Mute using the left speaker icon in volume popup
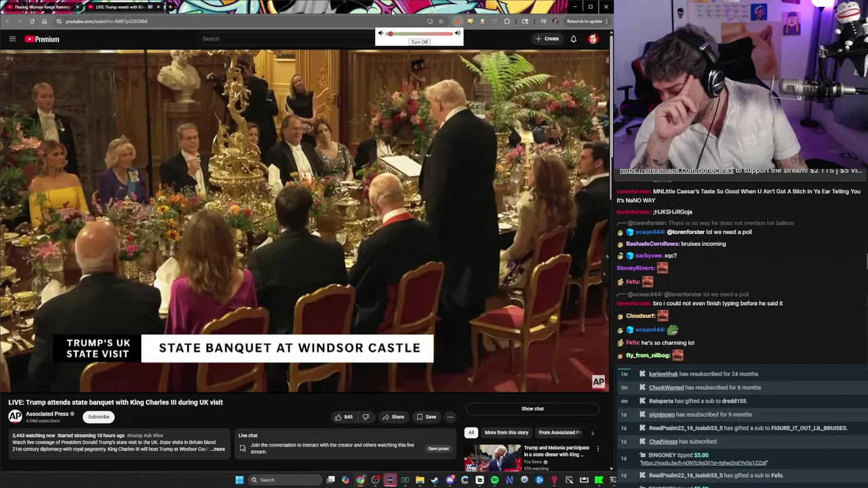Image resolution: width=868 pixels, height=488 pixels. click(380, 33)
